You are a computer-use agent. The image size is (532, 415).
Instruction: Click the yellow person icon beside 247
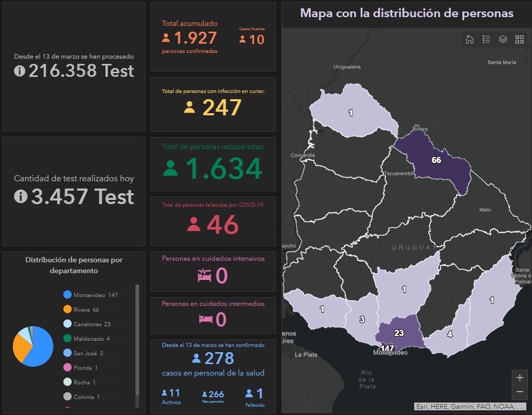click(189, 108)
